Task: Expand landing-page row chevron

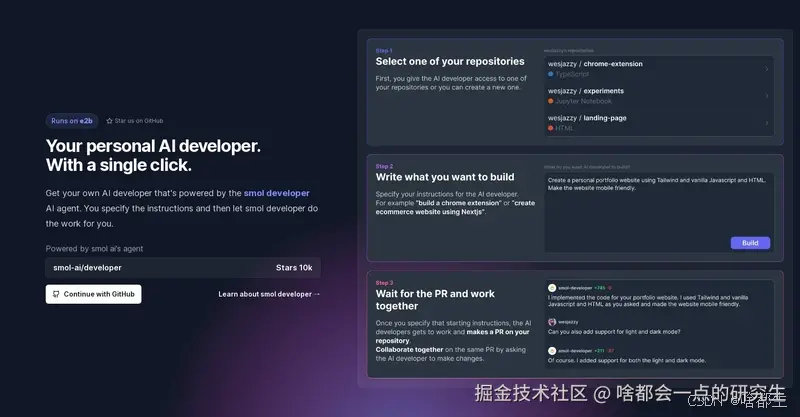Action: 766,123
